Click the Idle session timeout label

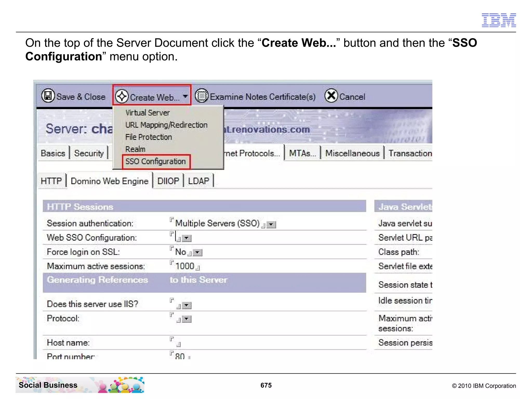click(405, 301)
